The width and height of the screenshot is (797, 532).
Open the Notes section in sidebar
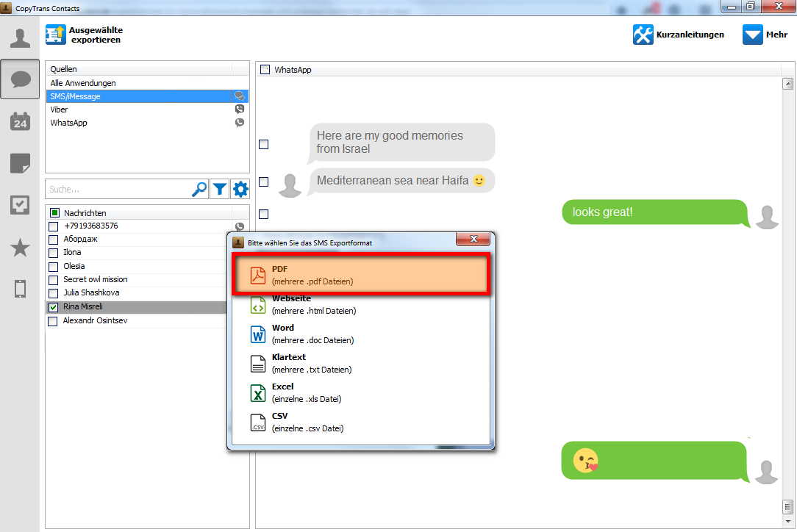point(20,164)
